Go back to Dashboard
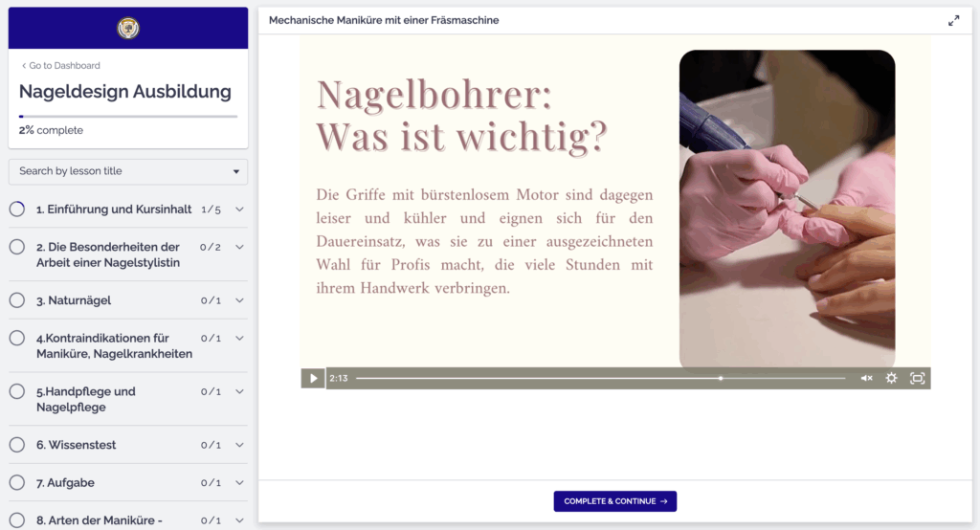This screenshot has height=530, width=980. 61,66
